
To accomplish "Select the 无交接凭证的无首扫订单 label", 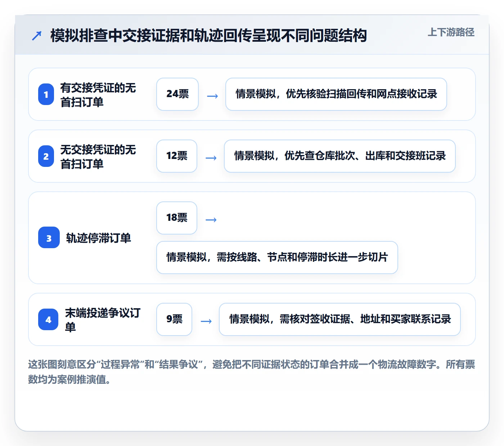I will [x=98, y=156].
